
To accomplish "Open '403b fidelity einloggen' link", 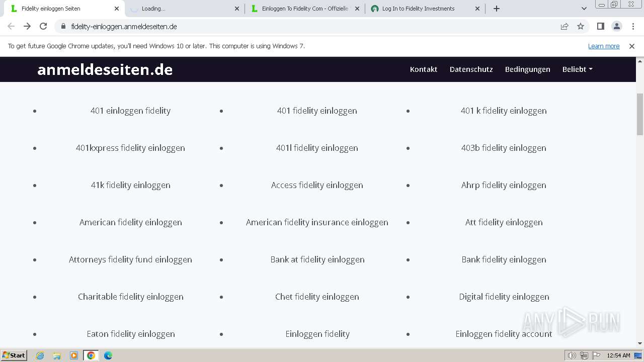I will pos(504,148).
